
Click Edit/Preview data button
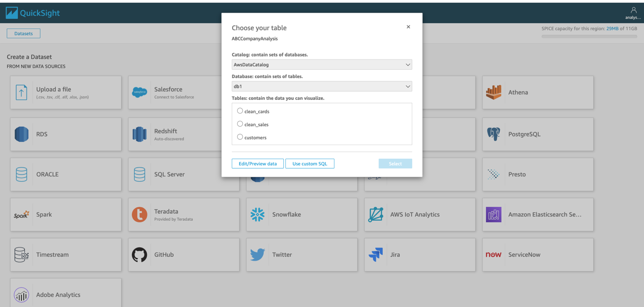click(258, 164)
